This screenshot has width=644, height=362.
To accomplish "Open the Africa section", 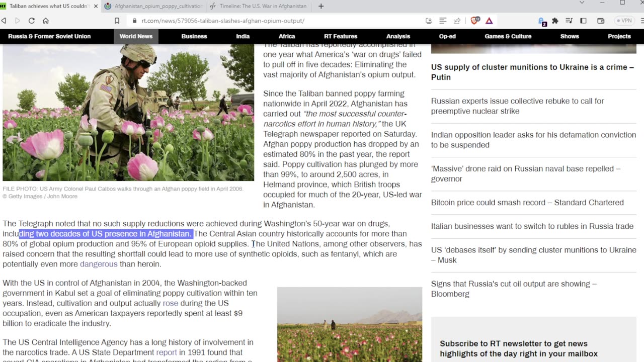I will [287, 36].
